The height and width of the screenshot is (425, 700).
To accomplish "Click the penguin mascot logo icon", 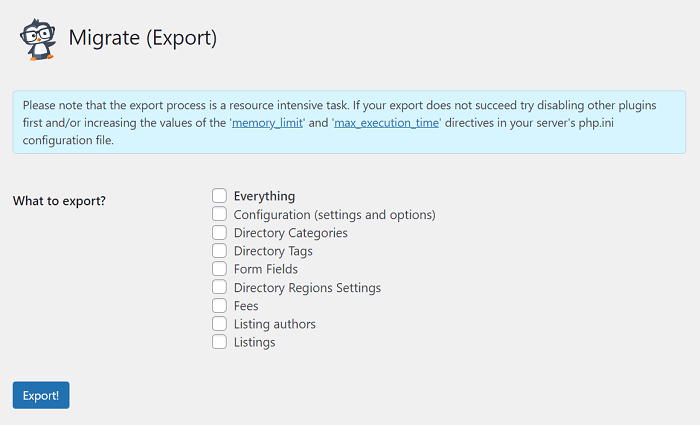I will coord(38,39).
